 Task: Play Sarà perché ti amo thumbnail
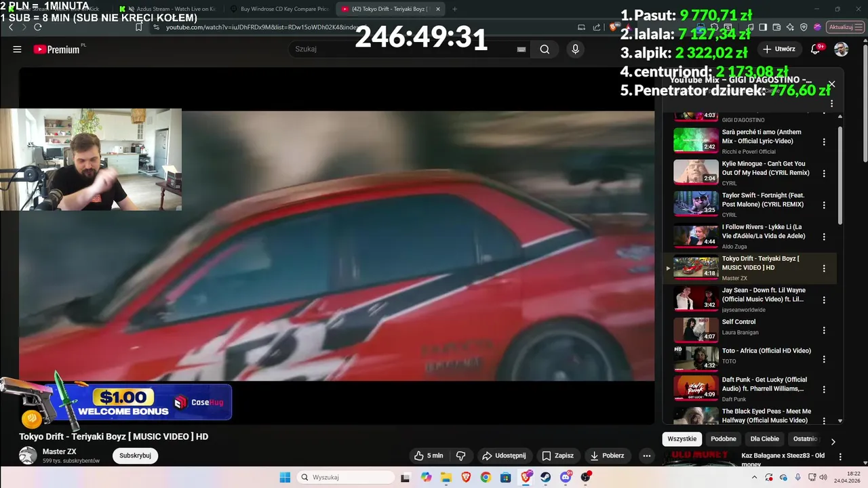(696, 140)
